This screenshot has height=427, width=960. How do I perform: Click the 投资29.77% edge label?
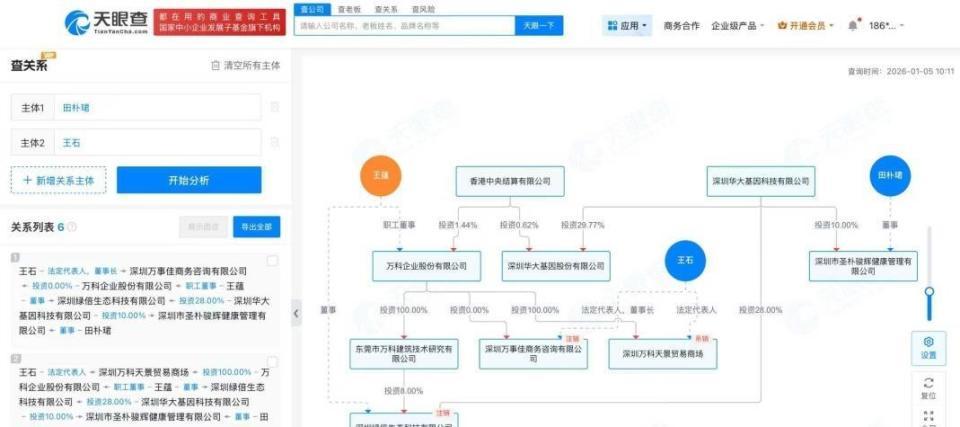click(x=582, y=225)
